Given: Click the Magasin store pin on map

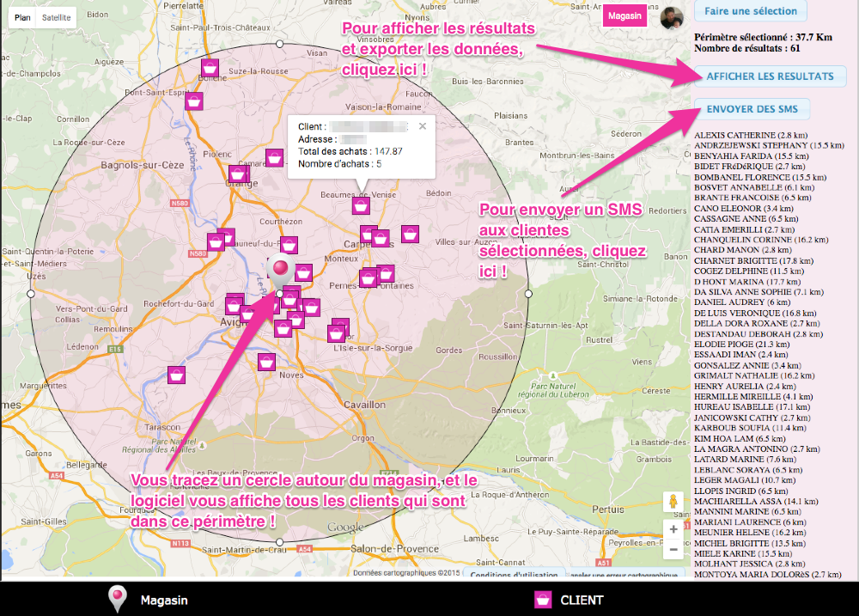Looking at the screenshot, I should 280,271.
